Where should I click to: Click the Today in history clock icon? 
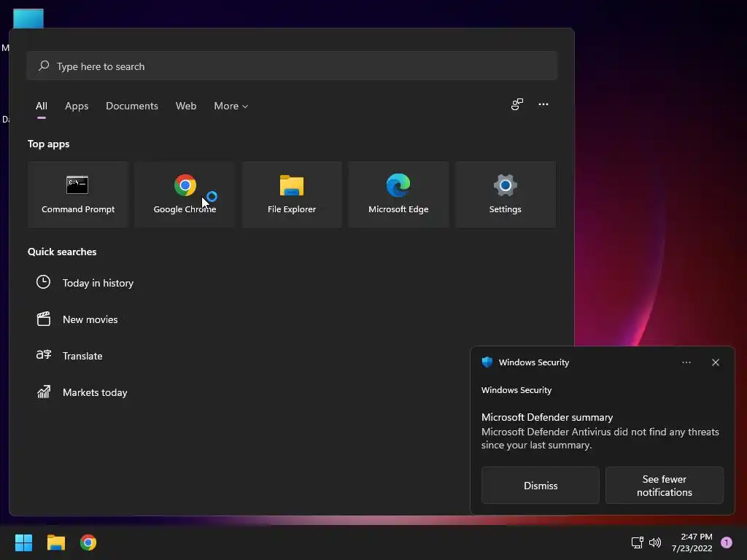pos(43,282)
